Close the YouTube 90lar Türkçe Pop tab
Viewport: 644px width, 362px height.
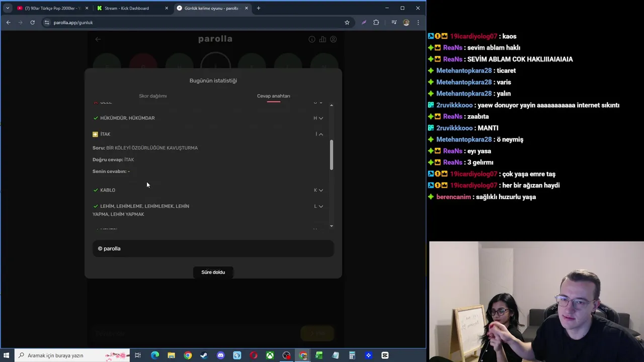coord(87,8)
